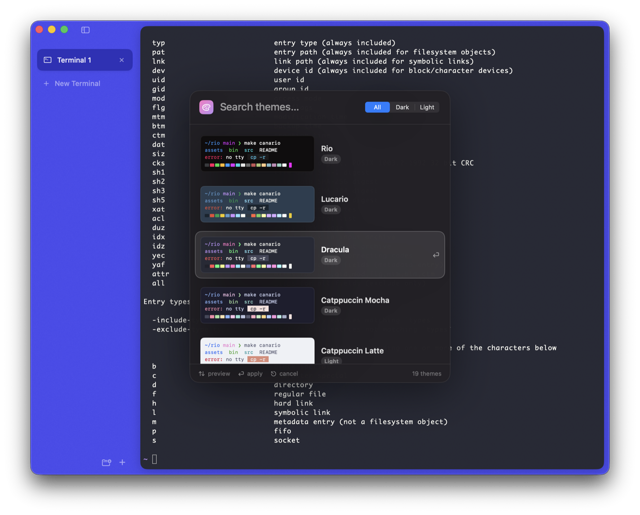Choose the Catppuccin Mocha theme
This screenshot has width=640, height=515.
click(320, 305)
